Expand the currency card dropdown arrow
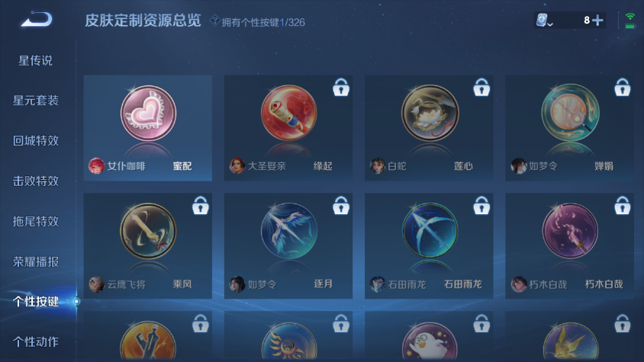 click(x=550, y=24)
